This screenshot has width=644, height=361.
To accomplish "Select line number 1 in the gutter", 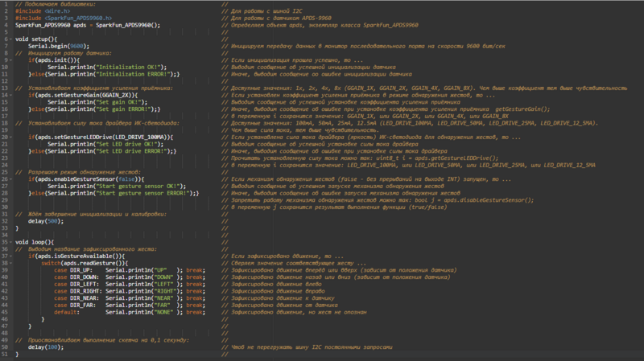I will coord(6,4).
